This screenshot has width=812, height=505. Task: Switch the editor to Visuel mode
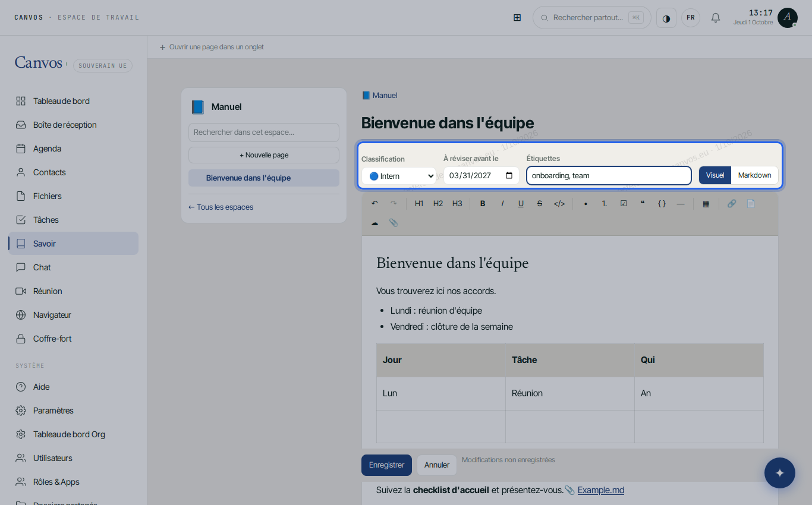coord(715,175)
